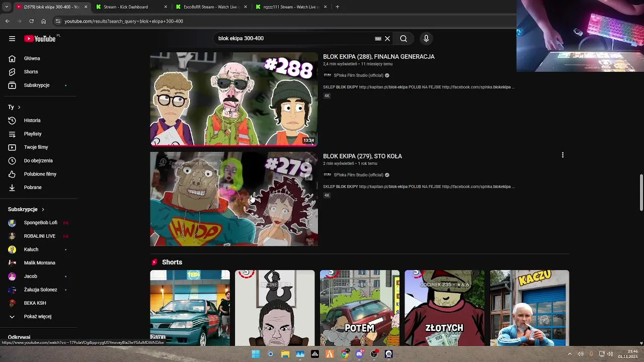Viewport: 644px width, 362px height.
Task: Expand the Subskrypcje section header
Action: tap(26, 209)
